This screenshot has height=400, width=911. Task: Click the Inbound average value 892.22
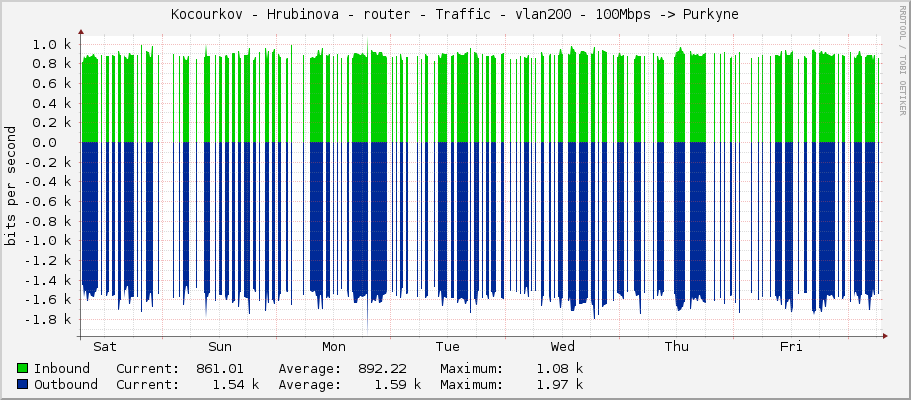[x=382, y=368]
